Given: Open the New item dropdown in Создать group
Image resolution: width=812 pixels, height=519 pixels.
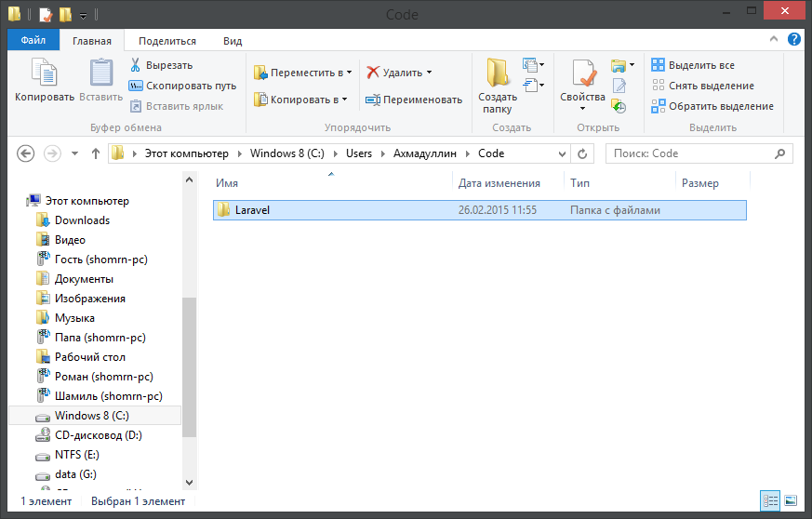Looking at the screenshot, I should [x=533, y=65].
